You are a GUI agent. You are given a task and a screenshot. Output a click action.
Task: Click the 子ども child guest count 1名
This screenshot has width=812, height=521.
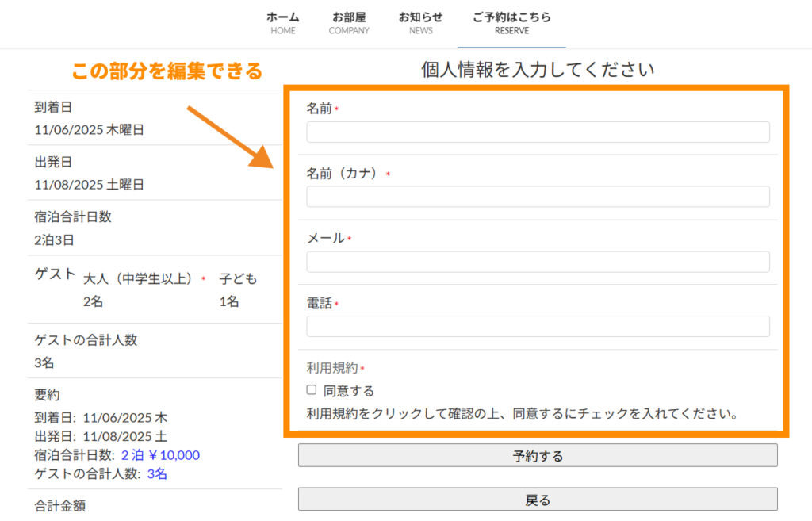[x=229, y=301]
